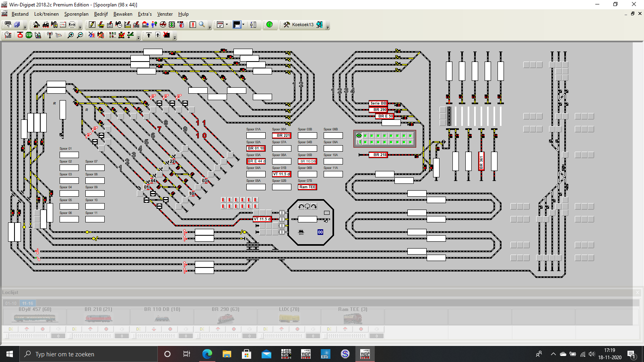
Task: Toggle direction arrows for LUX loco
Action: coord(281,329)
